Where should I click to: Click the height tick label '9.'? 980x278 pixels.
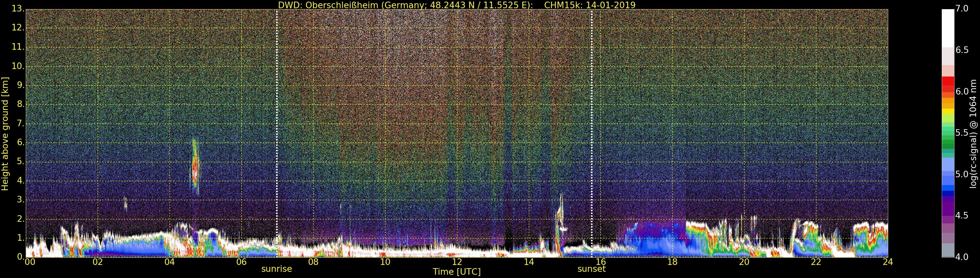point(21,85)
